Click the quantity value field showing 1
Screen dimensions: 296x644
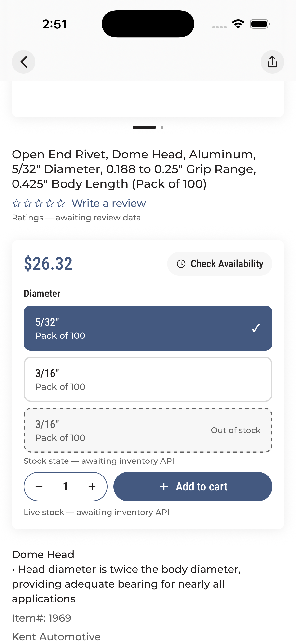point(66,487)
